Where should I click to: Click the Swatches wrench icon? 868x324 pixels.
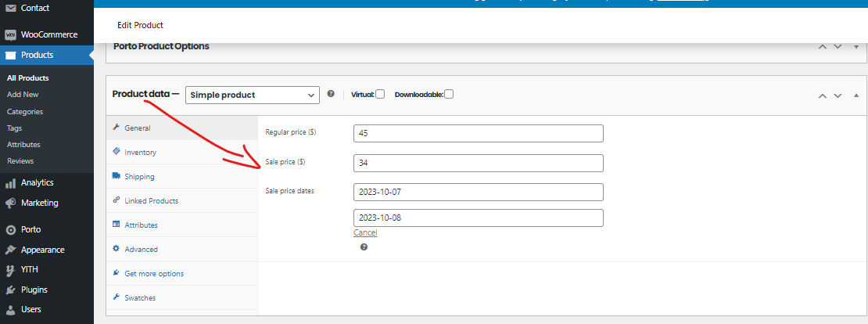(x=117, y=297)
